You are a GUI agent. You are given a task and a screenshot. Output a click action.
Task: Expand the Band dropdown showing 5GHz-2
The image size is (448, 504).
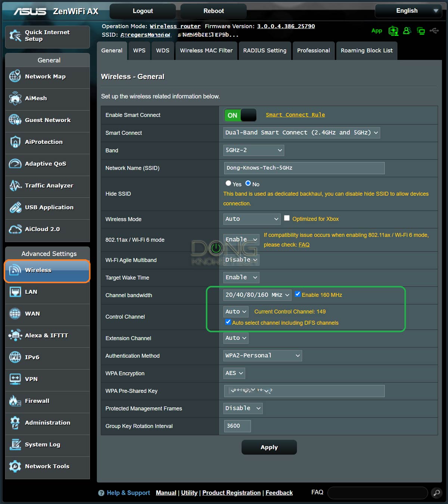click(x=253, y=150)
